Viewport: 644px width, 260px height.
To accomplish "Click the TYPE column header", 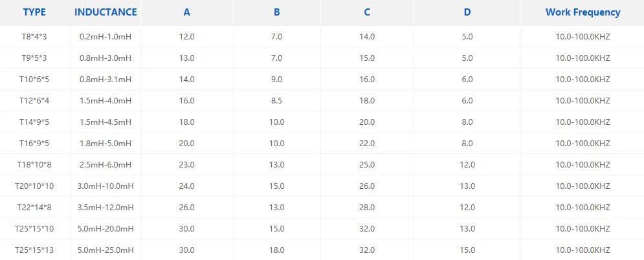I will [x=34, y=12].
